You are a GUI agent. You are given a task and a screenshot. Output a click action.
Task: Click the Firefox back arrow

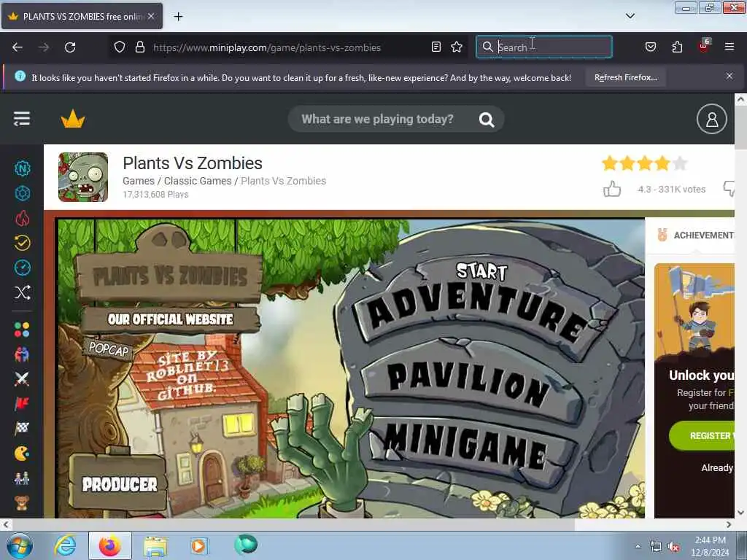coord(18,47)
